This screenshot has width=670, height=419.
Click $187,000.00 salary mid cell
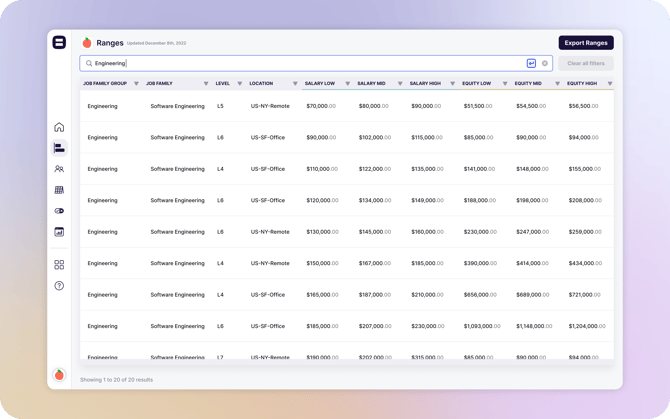pos(375,295)
